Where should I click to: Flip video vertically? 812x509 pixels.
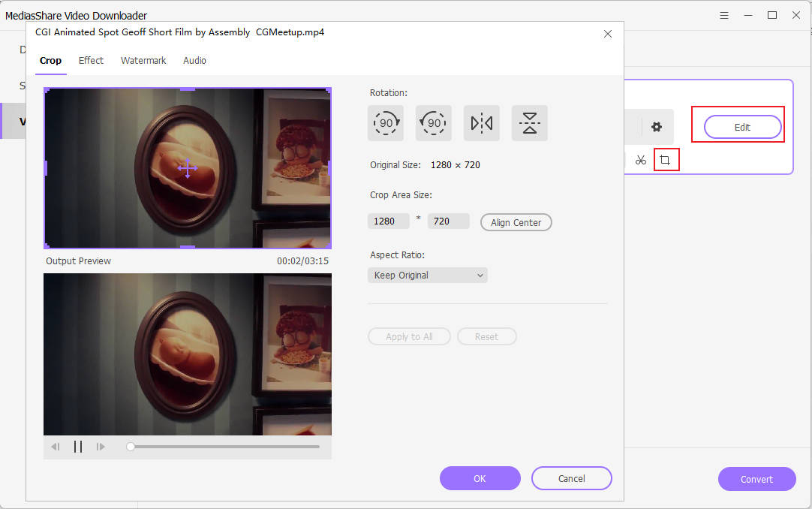[x=529, y=123]
